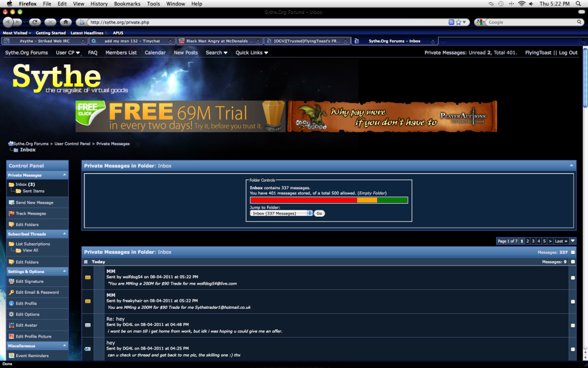Bookmark this page with the star icon

tap(458, 22)
